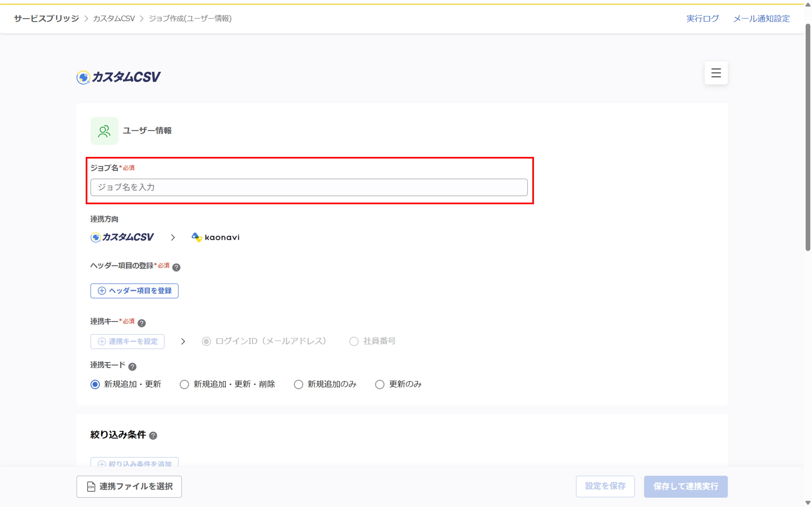Click help icon beside 絞り込み条件

(153, 435)
